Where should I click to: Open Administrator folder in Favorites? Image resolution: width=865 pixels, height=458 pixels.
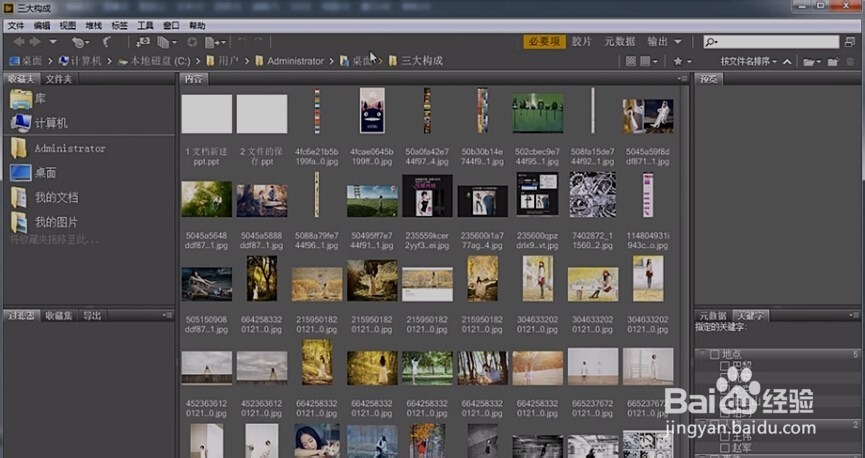(x=58, y=148)
